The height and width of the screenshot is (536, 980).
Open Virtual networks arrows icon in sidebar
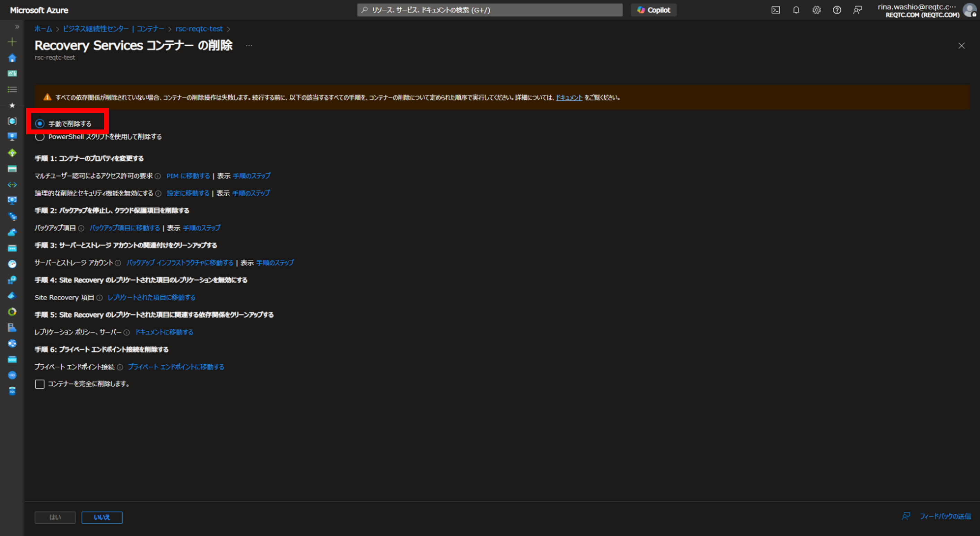pos(12,185)
